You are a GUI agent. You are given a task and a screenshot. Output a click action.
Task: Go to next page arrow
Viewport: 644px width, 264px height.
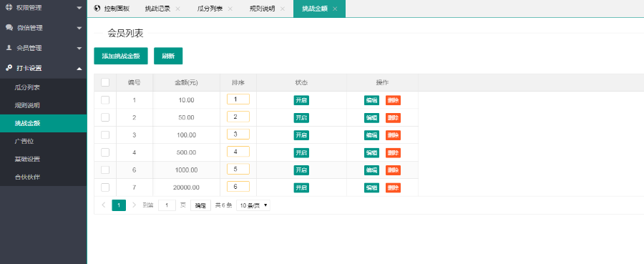pos(135,205)
